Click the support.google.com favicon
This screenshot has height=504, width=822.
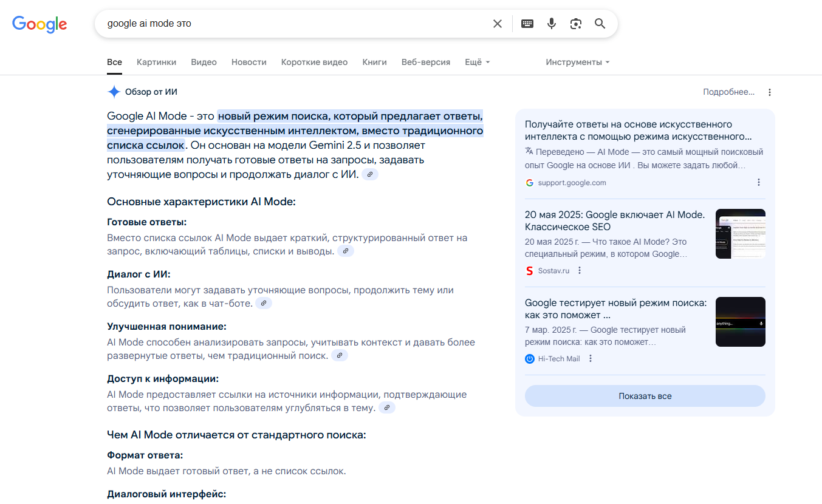(x=530, y=182)
